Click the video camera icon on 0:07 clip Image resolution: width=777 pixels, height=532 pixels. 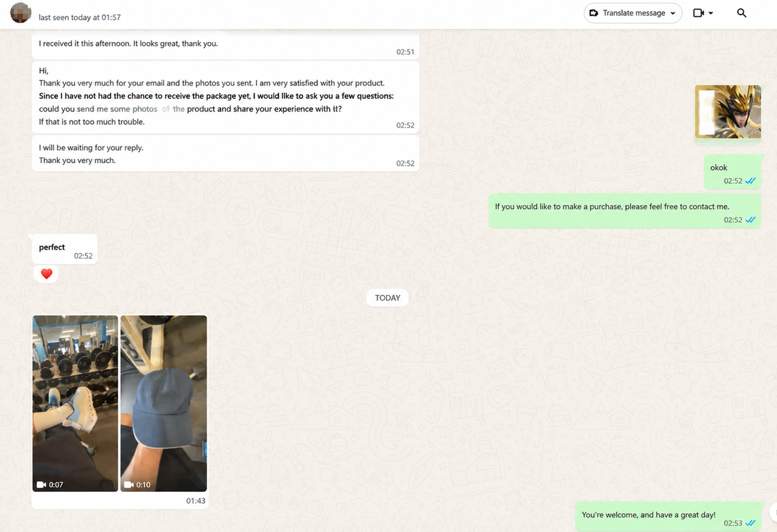(41, 485)
